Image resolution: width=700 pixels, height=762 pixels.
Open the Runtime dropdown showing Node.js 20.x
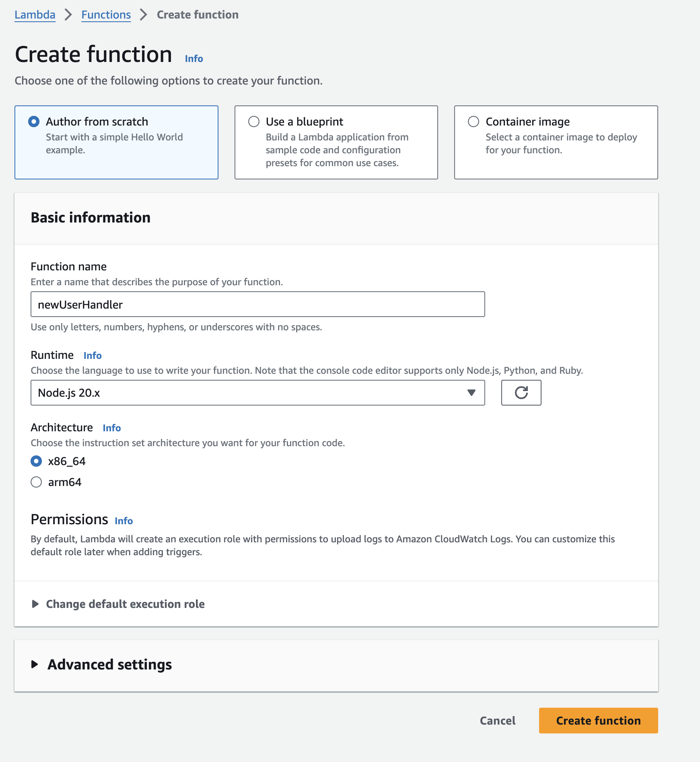click(x=257, y=392)
